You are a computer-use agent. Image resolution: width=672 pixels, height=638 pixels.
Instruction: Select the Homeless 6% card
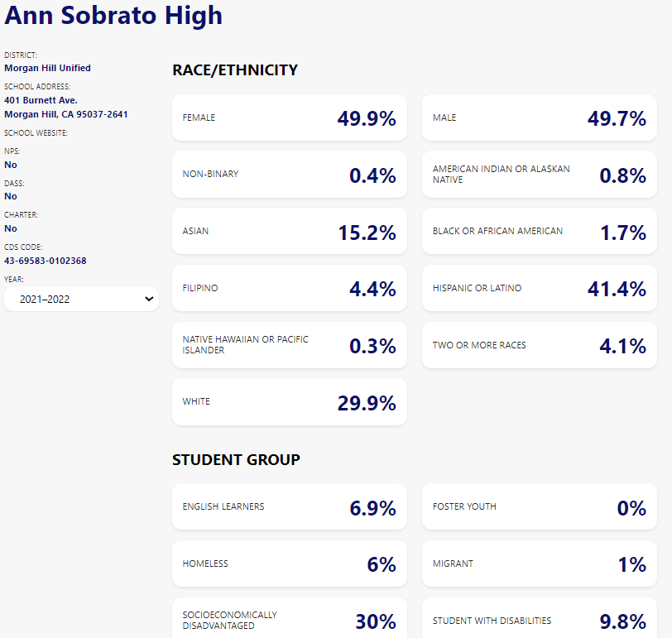289,564
